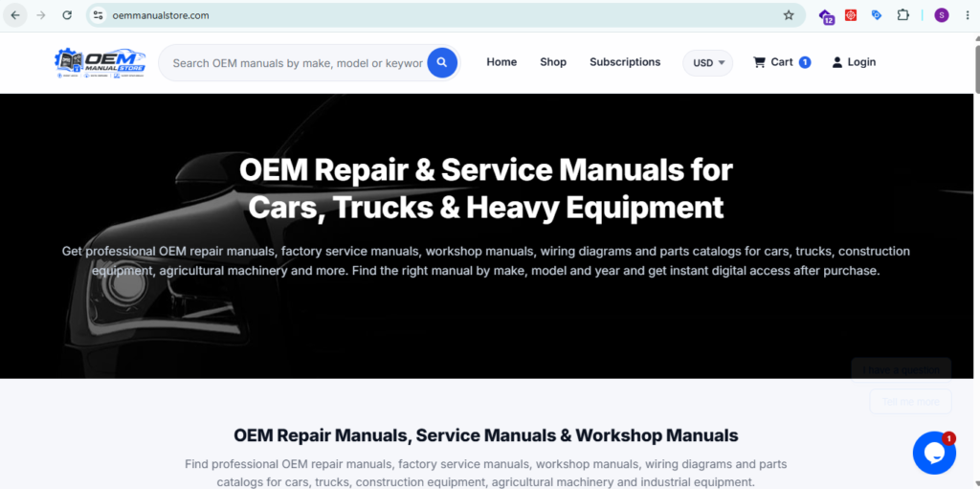The image size is (980, 489).
Task: Open the Subscriptions menu item
Action: (x=625, y=62)
